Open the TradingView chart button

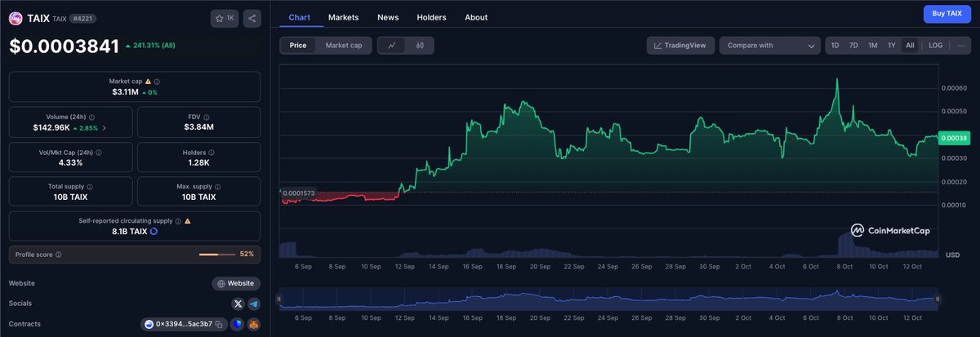(x=681, y=46)
